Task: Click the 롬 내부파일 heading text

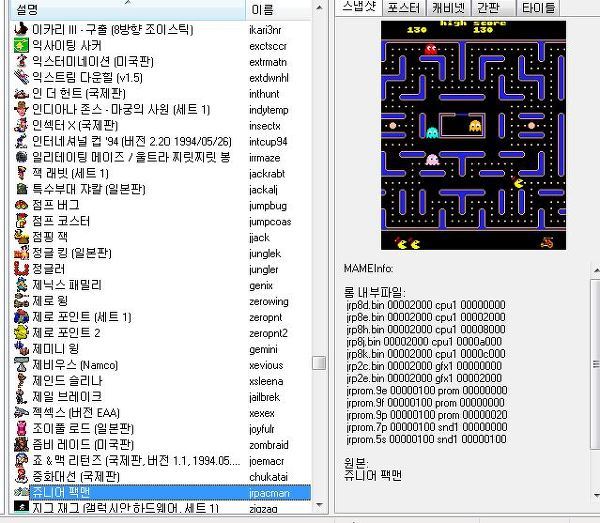Action: tap(375, 293)
